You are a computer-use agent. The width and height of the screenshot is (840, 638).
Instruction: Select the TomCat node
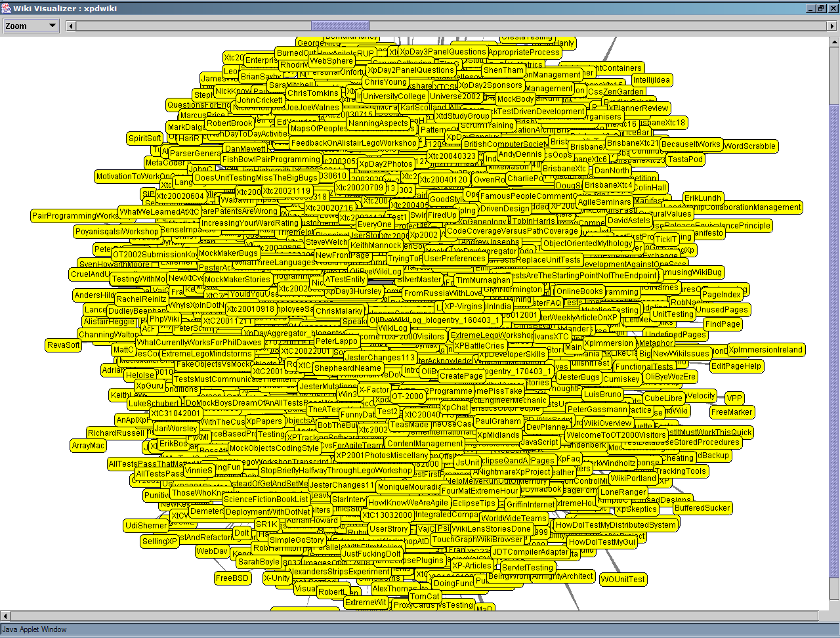pyautogui.click(x=424, y=597)
